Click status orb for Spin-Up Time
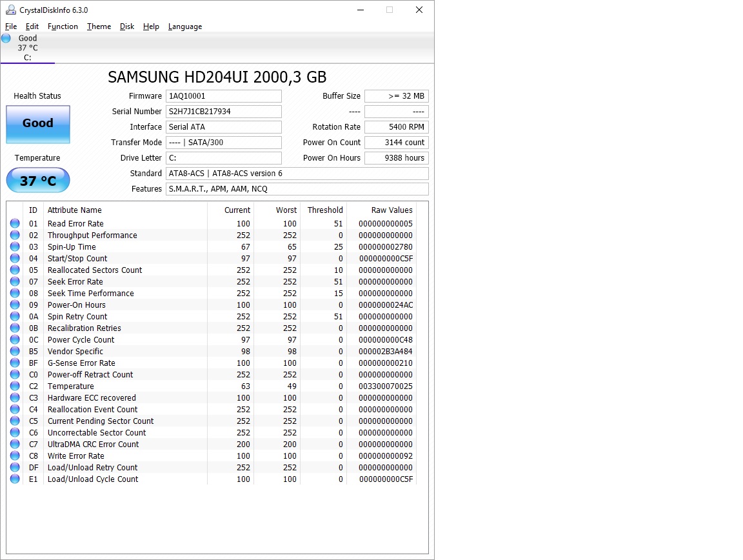 point(15,246)
